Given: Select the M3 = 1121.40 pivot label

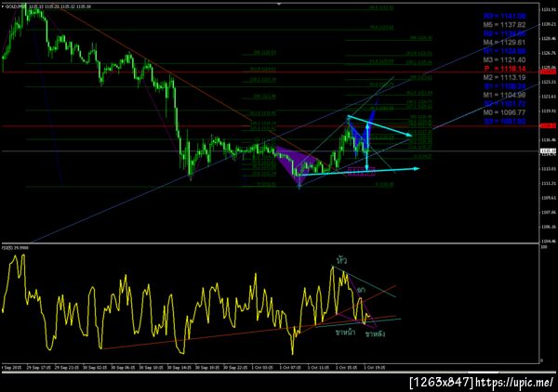Looking at the screenshot, I should (x=504, y=59).
